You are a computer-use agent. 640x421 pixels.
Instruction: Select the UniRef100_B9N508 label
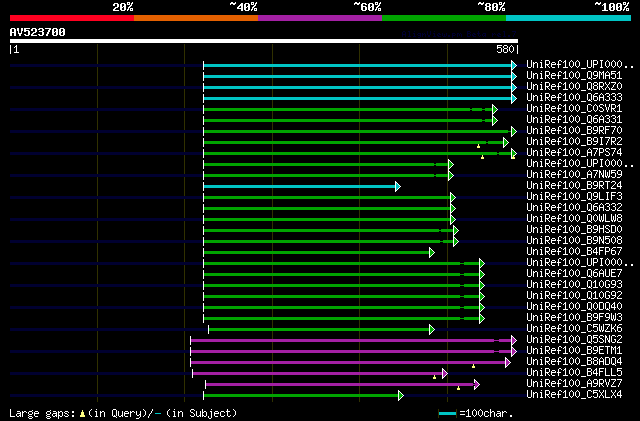pyautogui.click(x=574, y=241)
